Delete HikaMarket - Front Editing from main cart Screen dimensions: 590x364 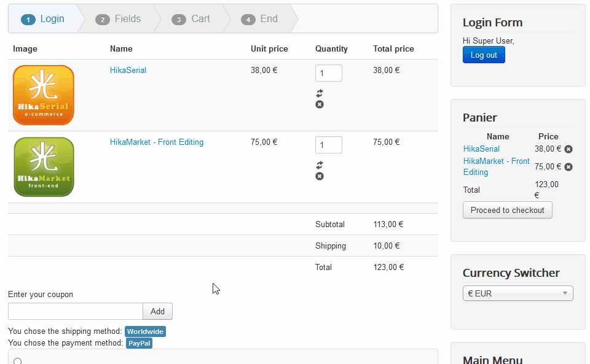[x=320, y=176]
